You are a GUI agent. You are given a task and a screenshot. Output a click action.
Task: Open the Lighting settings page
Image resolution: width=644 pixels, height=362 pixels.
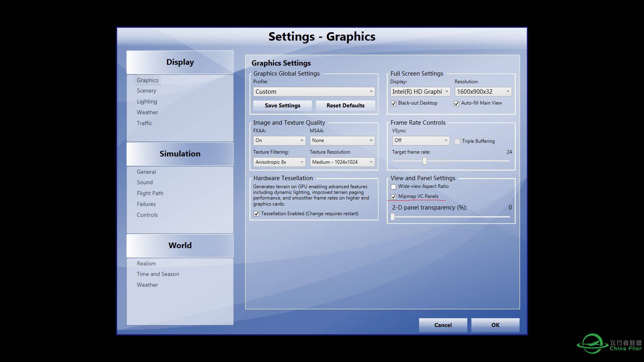(147, 101)
